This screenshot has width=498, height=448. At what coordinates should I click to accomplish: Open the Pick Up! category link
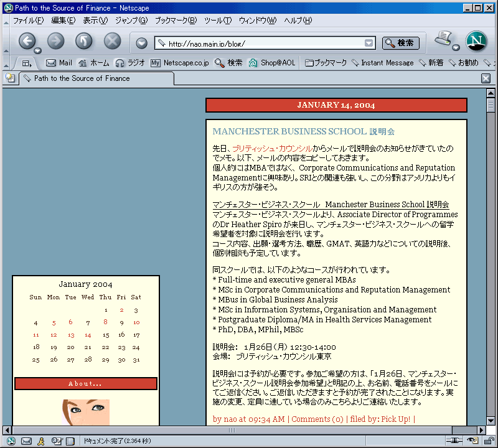[x=395, y=419]
